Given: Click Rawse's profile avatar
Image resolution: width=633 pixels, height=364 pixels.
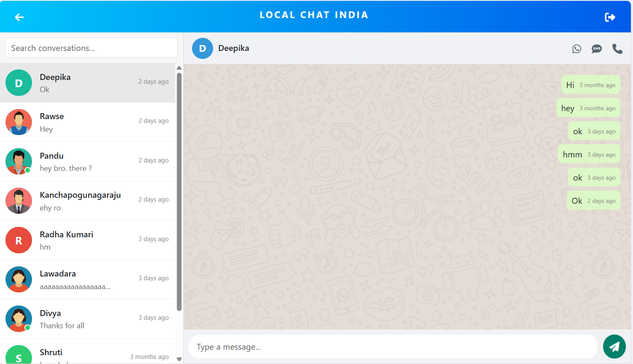Looking at the screenshot, I should (19, 122).
